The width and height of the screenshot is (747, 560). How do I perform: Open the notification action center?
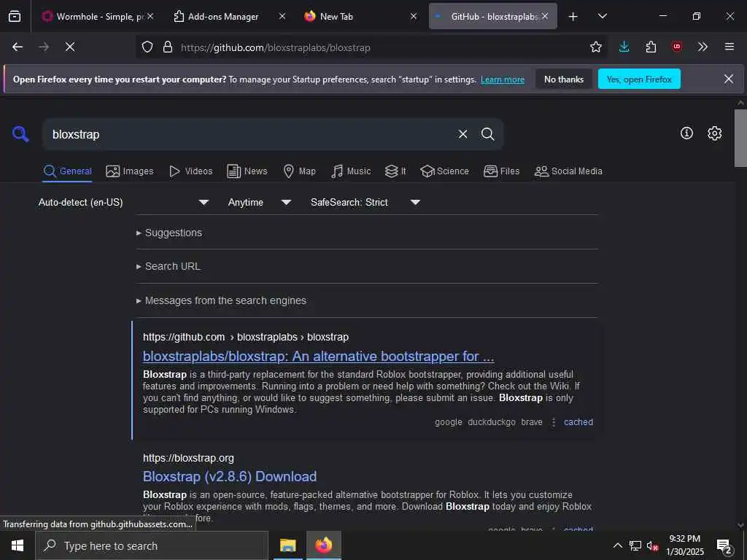tap(724, 545)
